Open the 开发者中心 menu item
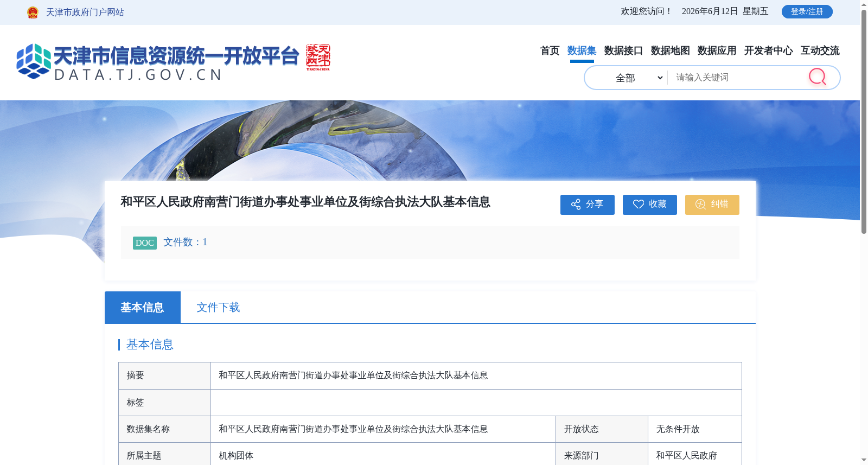This screenshot has width=868, height=465. (x=768, y=50)
